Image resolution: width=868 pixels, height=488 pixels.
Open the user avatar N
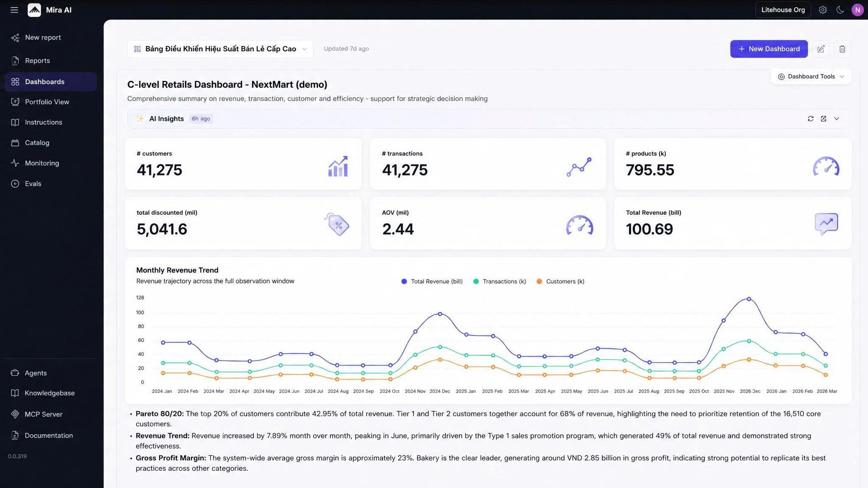pyautogui.click(x=857, y=10)
